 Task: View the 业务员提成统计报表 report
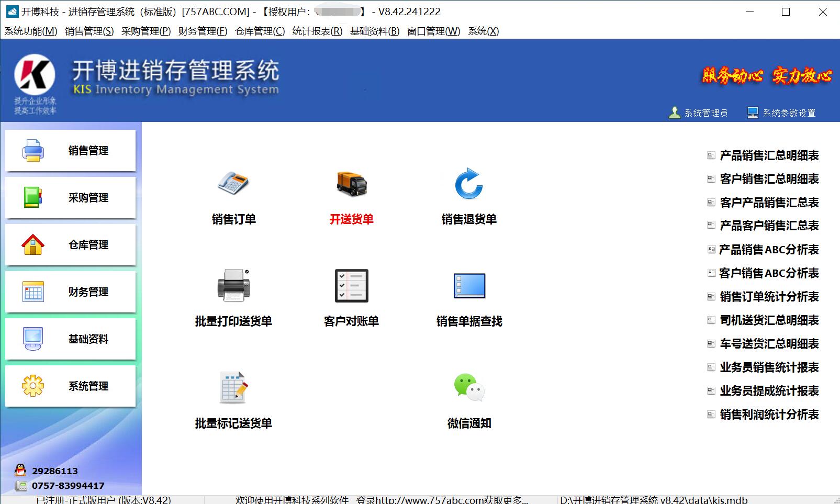tap(769, 391)
